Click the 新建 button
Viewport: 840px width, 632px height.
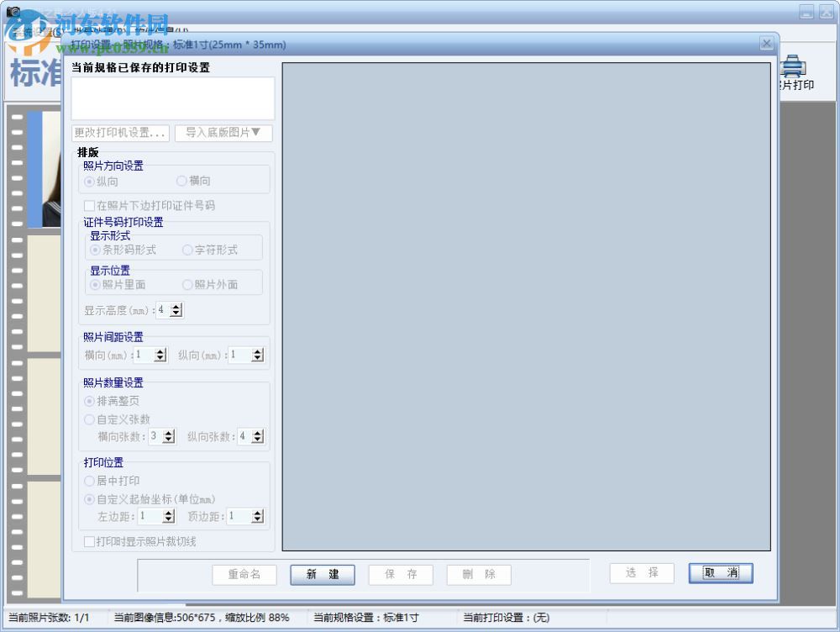323,575
